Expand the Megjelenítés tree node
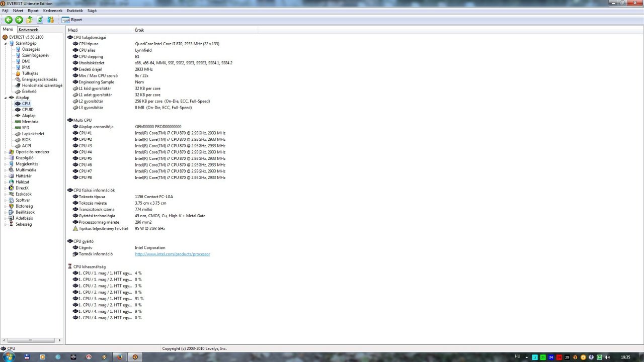Viewport: 644px width, 362px height. pos(6,164)
